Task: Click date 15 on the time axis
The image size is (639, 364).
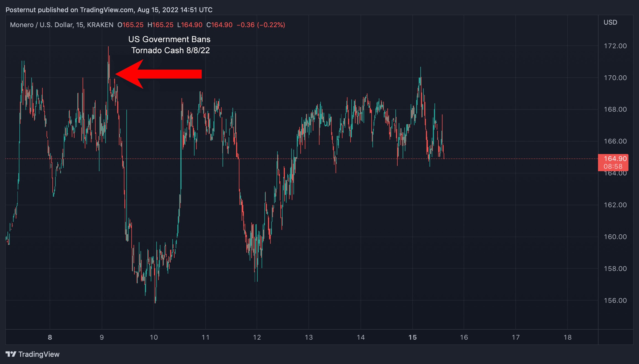Action: (x=412, y=337)
